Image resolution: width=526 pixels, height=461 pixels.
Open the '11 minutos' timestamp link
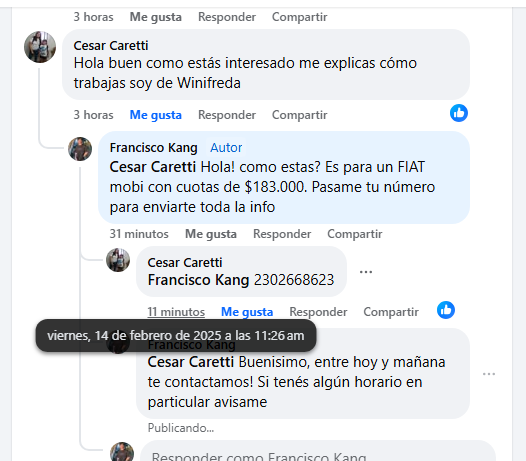coord(176,312)
